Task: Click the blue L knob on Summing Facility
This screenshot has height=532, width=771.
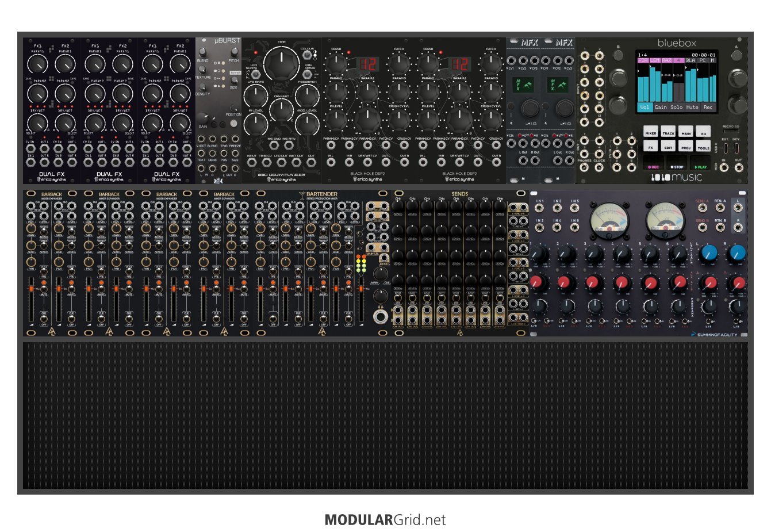Action: click(709, 252)
